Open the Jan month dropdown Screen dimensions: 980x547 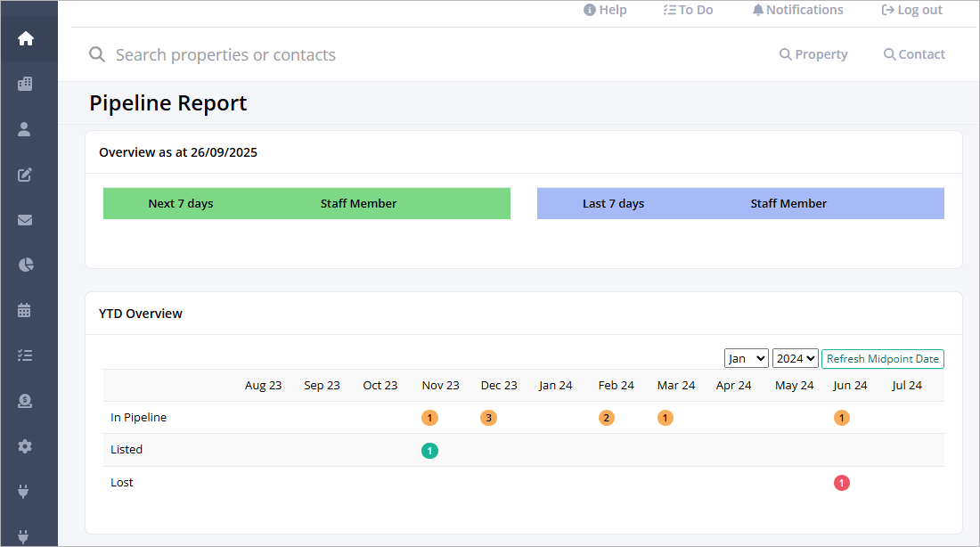tap(747, 358)
